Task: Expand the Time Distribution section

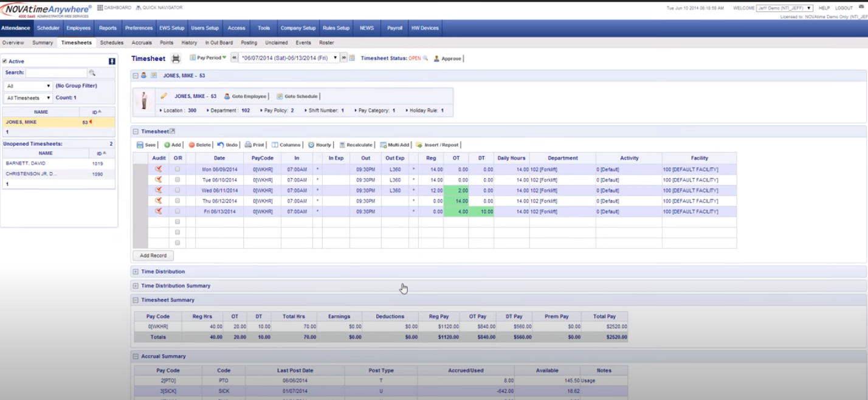Action: 136,272
